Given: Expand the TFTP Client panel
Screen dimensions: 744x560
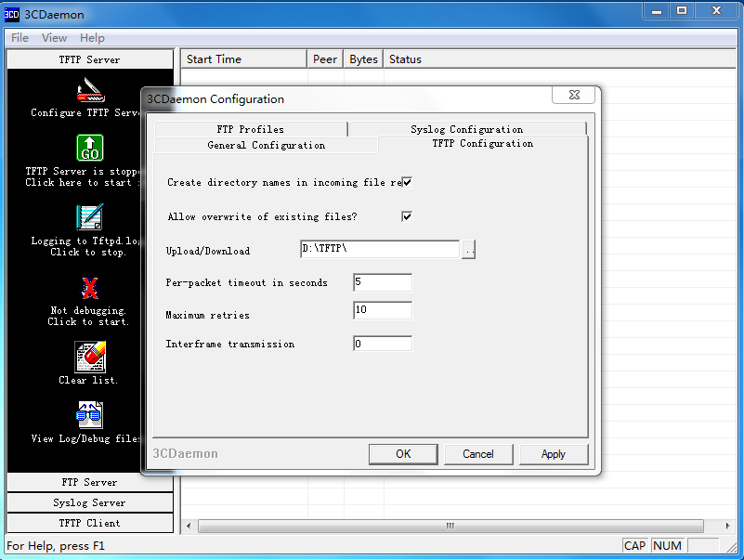Looking at the screenshot, I should coord(90,523).
